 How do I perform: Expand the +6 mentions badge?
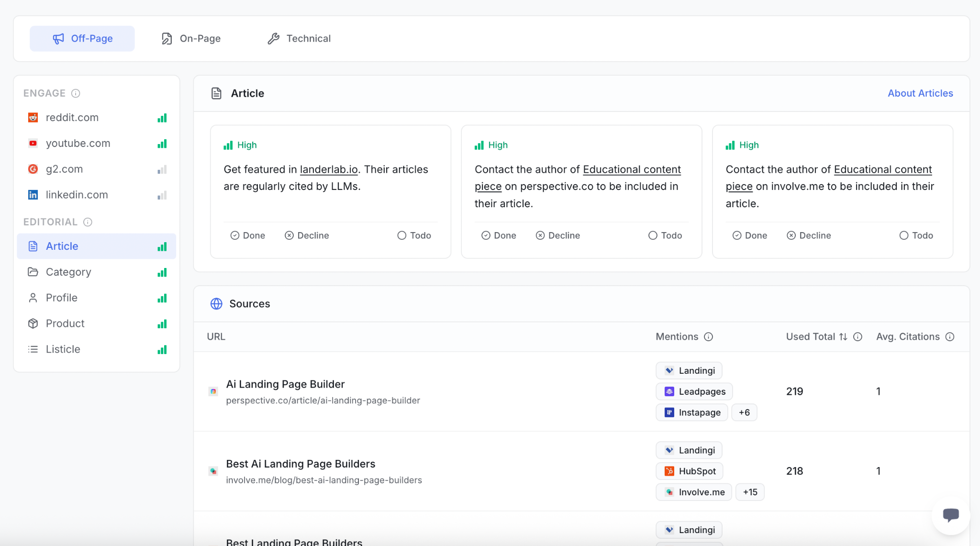coord(744,412)
